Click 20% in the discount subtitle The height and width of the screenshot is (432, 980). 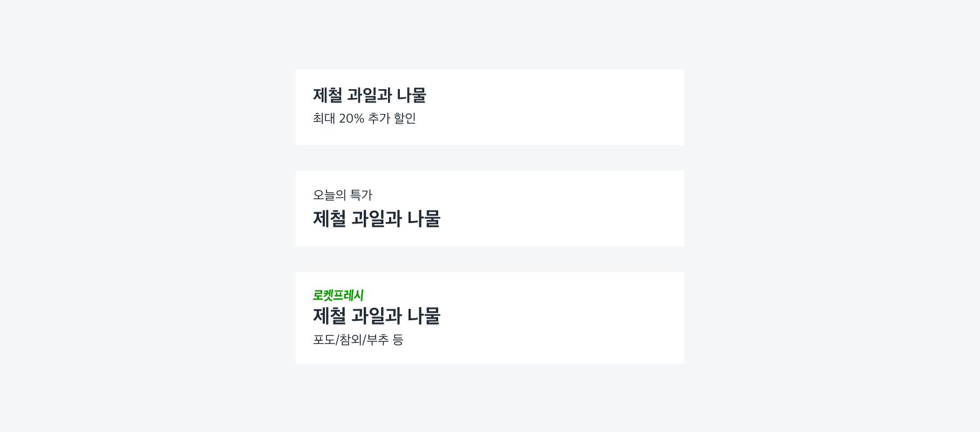coord(352,118)
